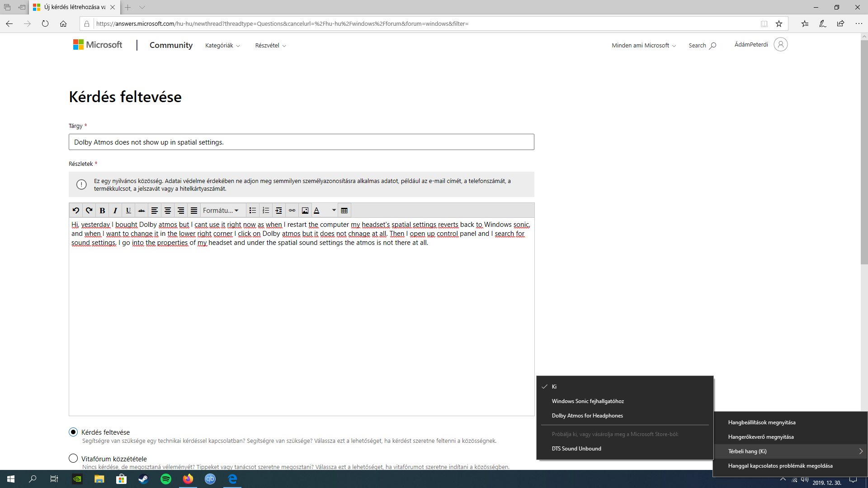Insert an image into the post

(x=305, y=210)
